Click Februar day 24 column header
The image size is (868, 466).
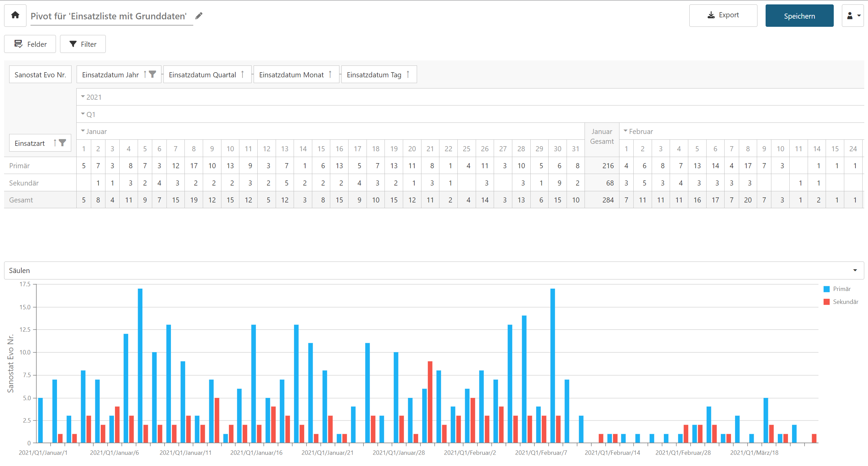(853, 149)
